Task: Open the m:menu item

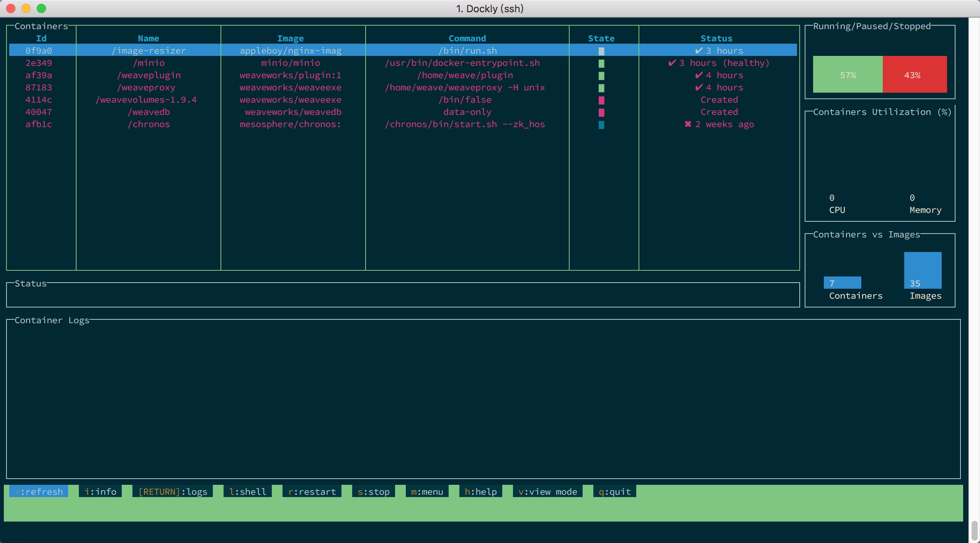Action: (427, 491)
